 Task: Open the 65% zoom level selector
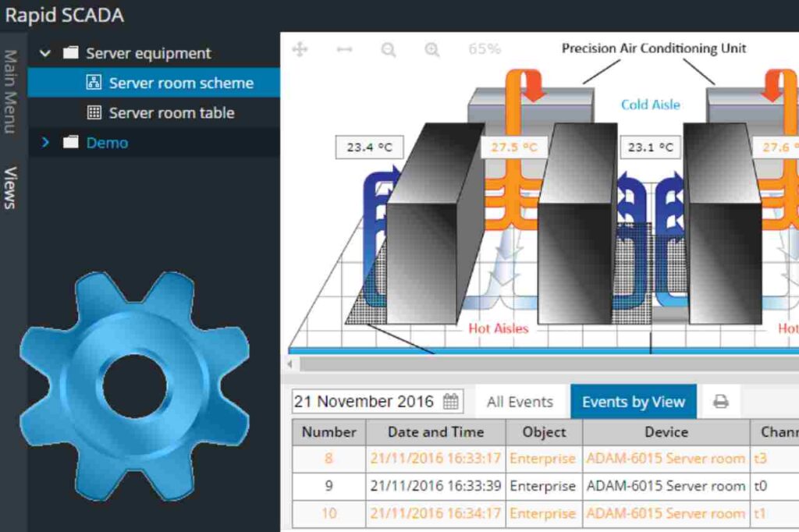click(484, 49)
